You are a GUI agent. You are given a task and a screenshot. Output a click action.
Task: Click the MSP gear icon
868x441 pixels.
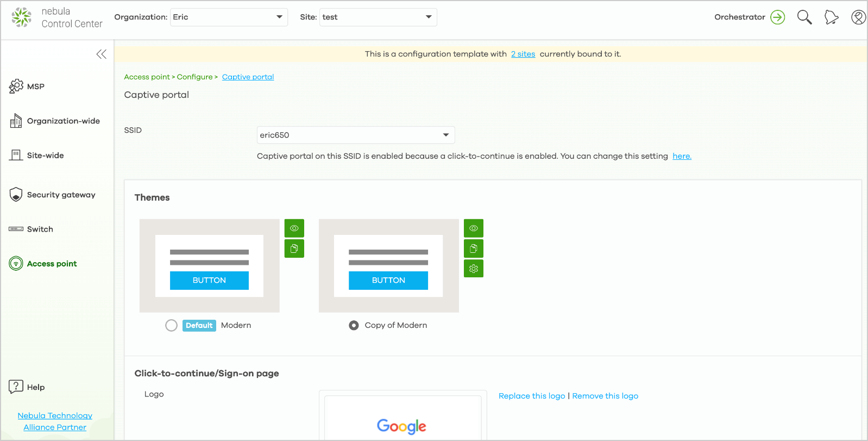pos(16,86)
